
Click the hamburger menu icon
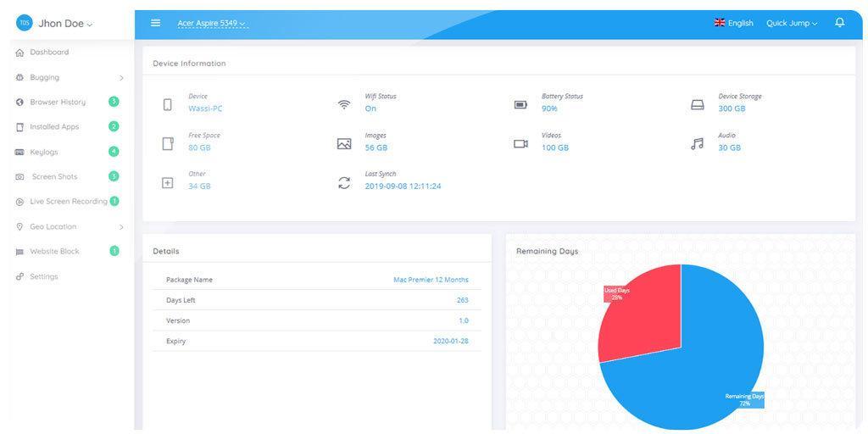[x=155, y=23]
